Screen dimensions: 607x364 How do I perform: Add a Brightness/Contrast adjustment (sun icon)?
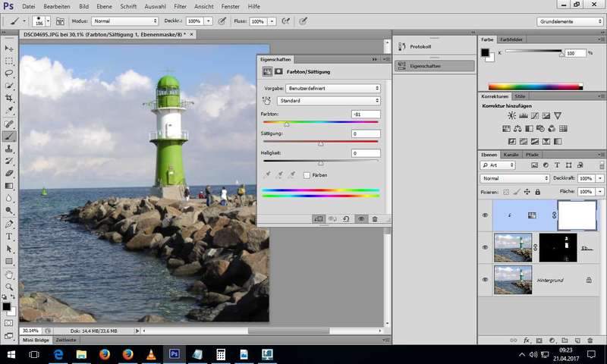(x=511, y=116)
